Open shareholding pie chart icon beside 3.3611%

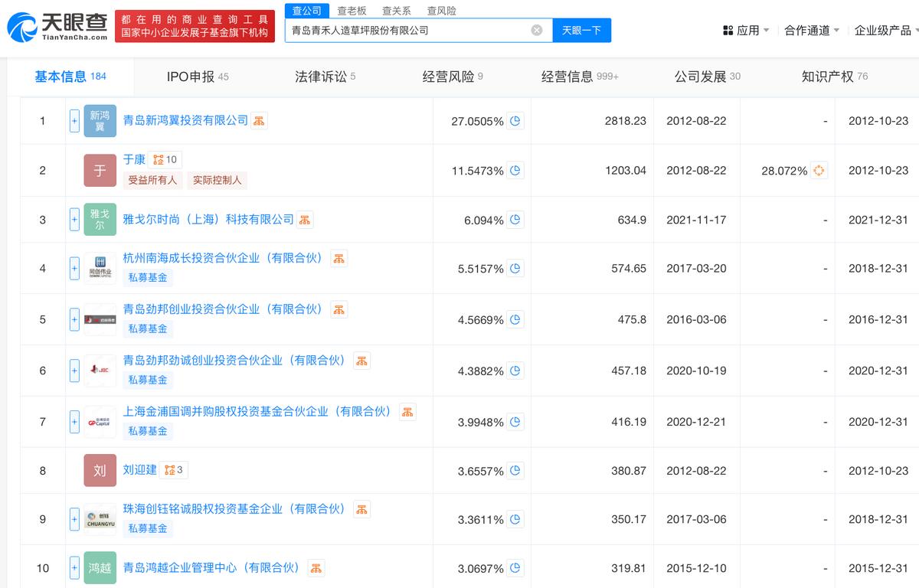tap(515, 520)
